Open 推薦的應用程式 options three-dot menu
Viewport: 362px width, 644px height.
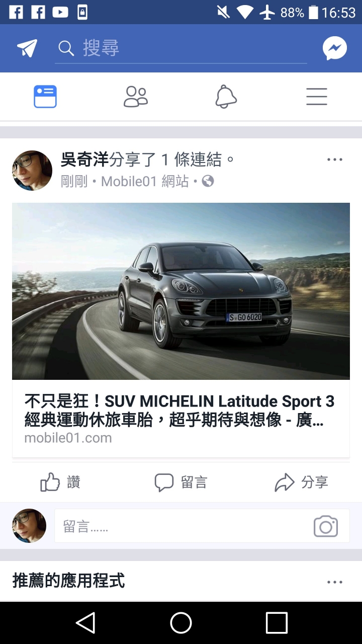coord(335,582)
